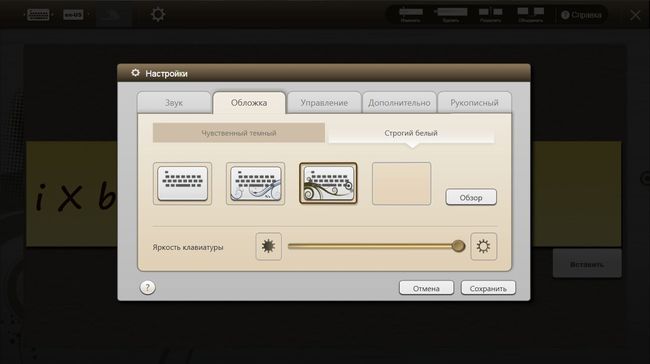Switch to the Управление tab
The width and height of the screenshot is (650, 364).
click(324, 102)
